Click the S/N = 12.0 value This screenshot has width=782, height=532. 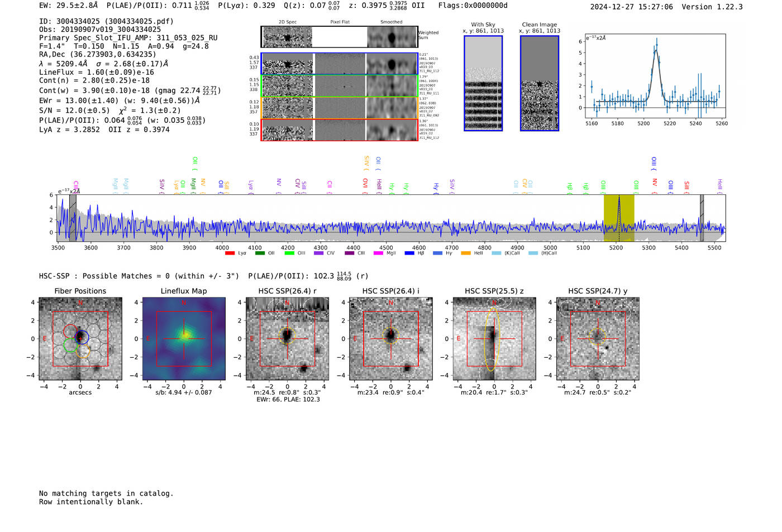(74, 111)
